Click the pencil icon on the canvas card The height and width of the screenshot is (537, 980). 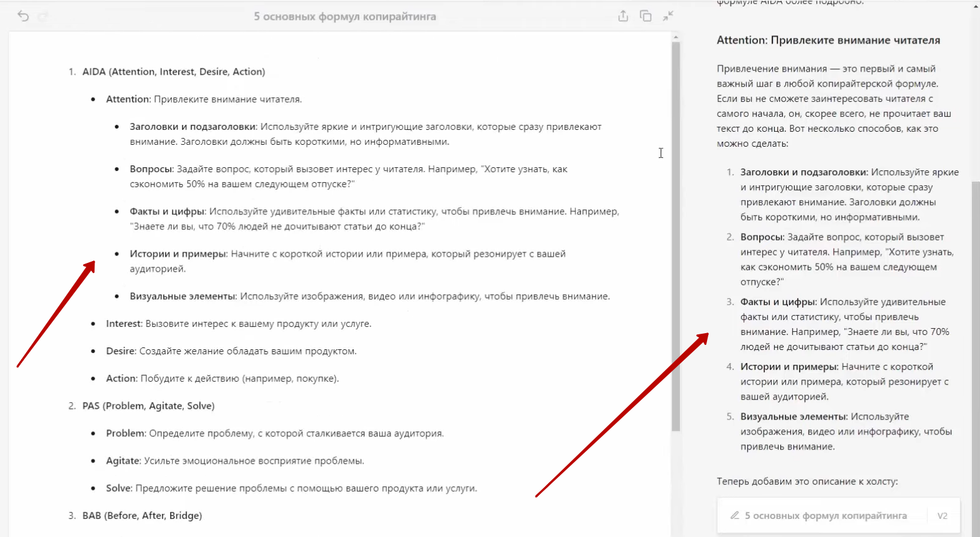click(734, 515)
